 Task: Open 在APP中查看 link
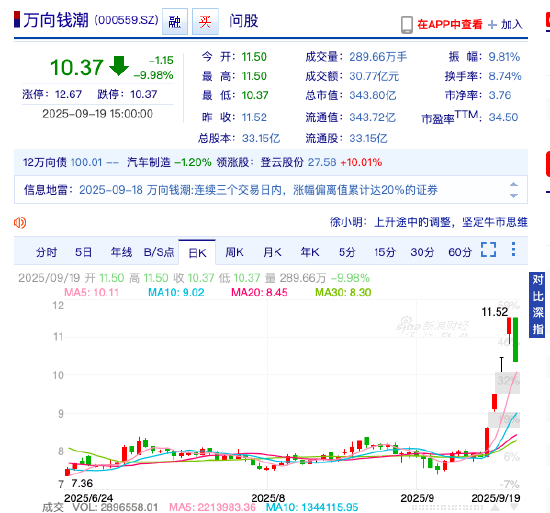[450, 24]
